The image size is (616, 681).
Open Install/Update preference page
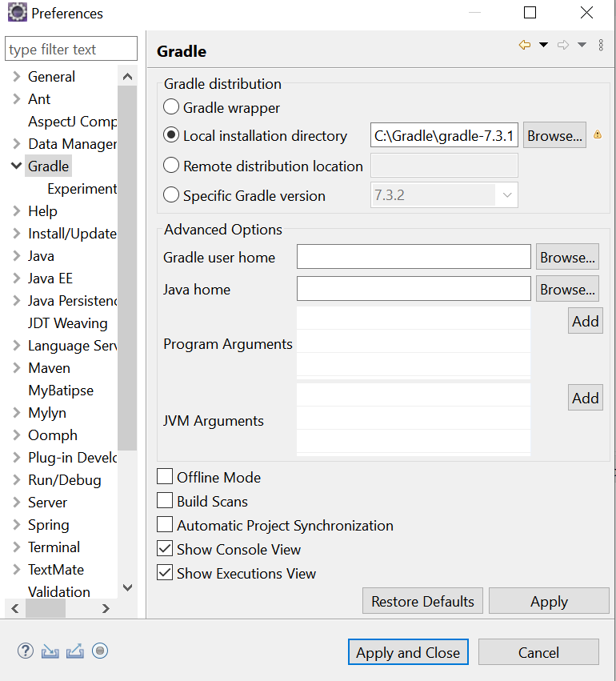point(73,234)
